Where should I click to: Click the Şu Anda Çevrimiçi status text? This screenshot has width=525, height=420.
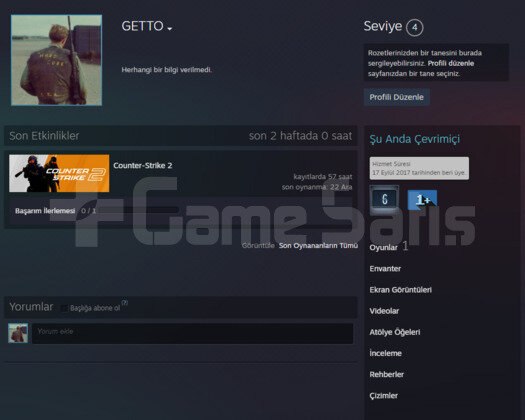coord(415,139)
